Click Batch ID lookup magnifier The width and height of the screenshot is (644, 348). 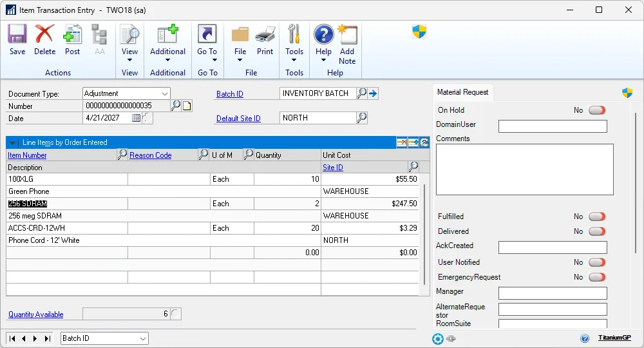point(361,93)
